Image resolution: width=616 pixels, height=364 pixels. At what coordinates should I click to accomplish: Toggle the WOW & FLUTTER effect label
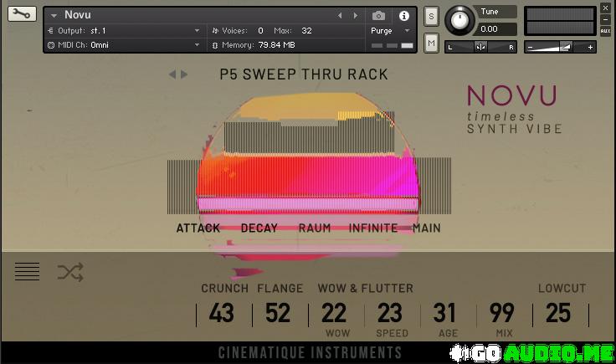click(x=366, y=289)
